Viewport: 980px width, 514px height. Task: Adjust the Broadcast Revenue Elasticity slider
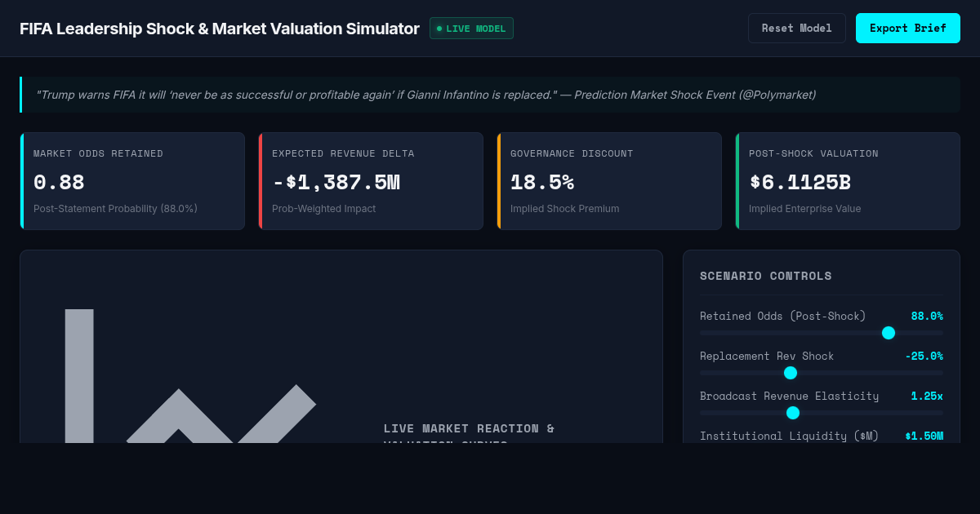pos(822,413)
